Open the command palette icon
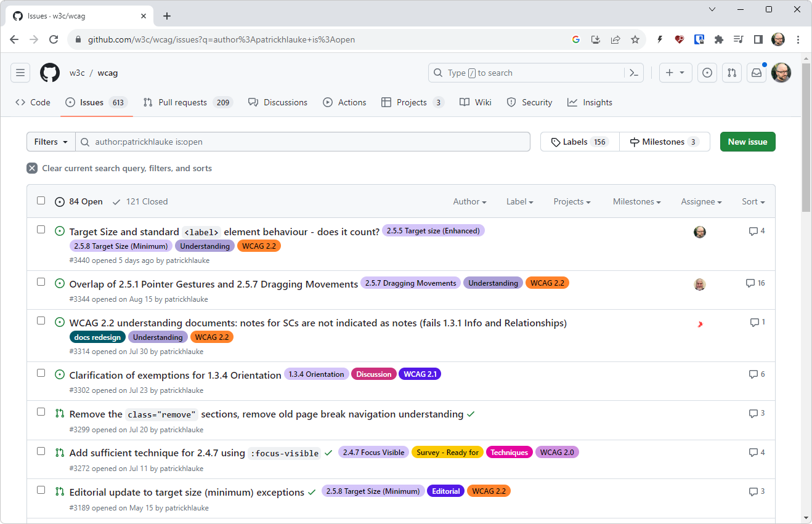 pos(633,73)
